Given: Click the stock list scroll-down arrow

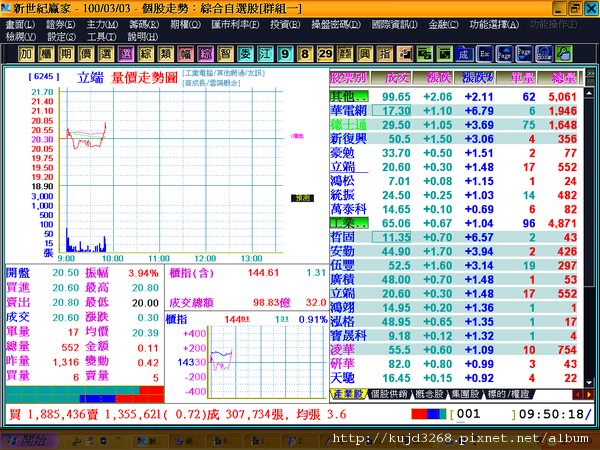Looking at the screenshot, I should [x=589, y=383].
